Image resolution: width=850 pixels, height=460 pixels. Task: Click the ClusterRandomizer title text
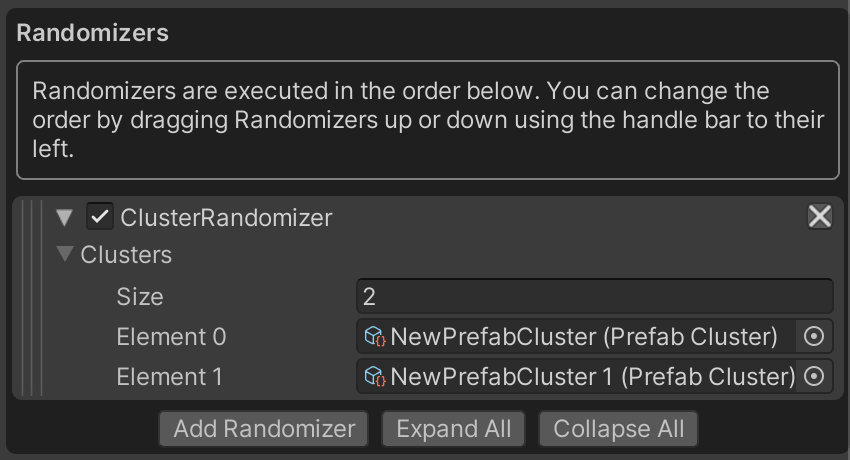coord(226,217)
